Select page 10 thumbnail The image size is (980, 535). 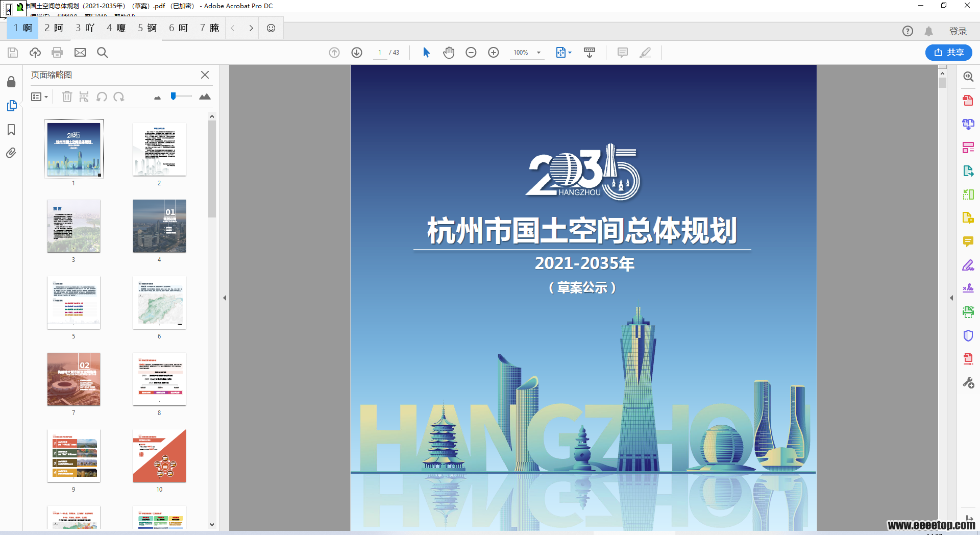159,456
